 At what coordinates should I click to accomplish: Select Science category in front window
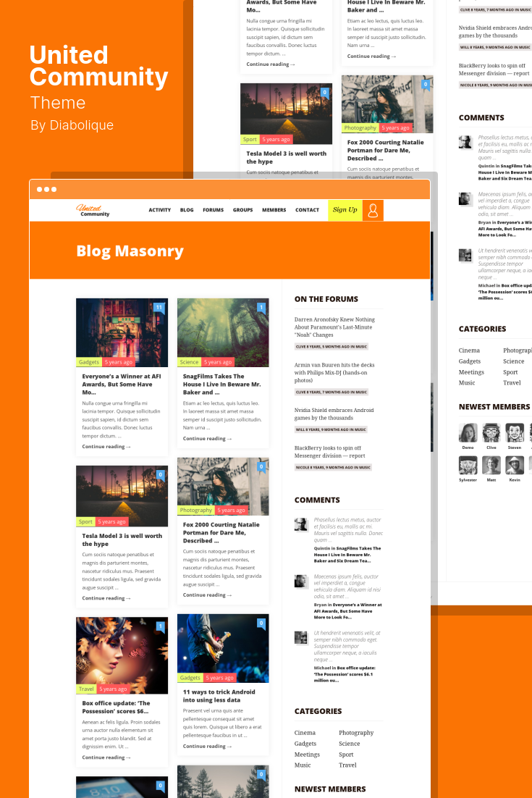click(x=350, y=744)
